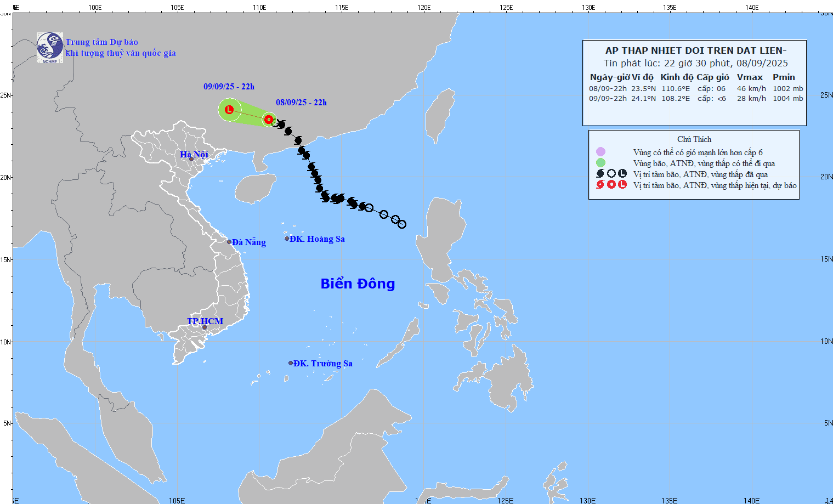Viewport: 833px width, 504px height.
Task: Click the black storm symbol in the legend
Action: pos(600,174)
